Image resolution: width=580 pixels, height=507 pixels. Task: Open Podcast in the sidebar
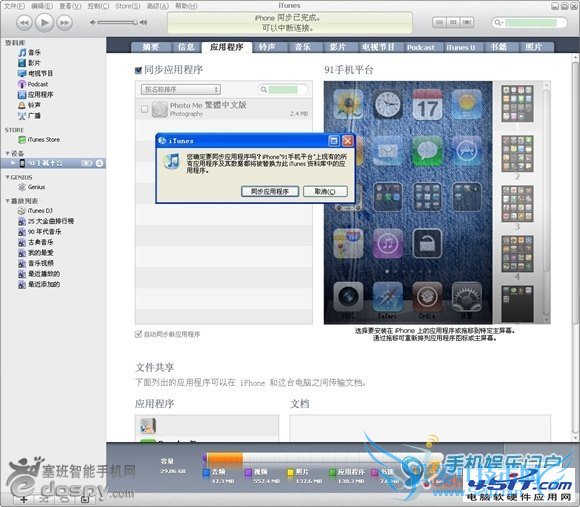pos(33,84)
